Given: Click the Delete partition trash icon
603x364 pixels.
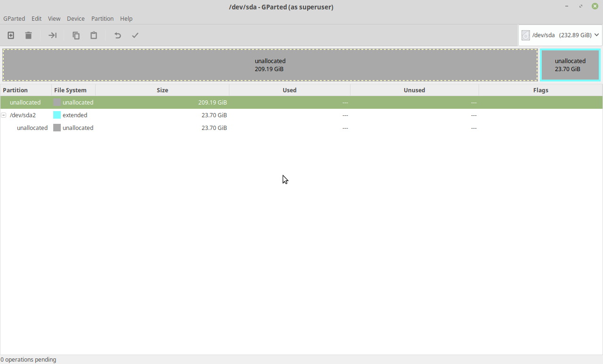Looking at the screenshot, I should [28, 35].
